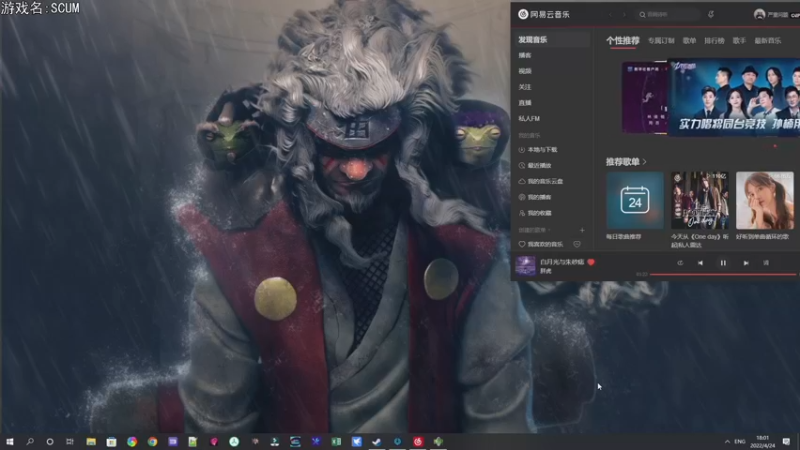The image size is (800, 450).
Task: Open the 好听到单曲循环 playlist cover
Action: pyautogui.click(x=764, y=200)
